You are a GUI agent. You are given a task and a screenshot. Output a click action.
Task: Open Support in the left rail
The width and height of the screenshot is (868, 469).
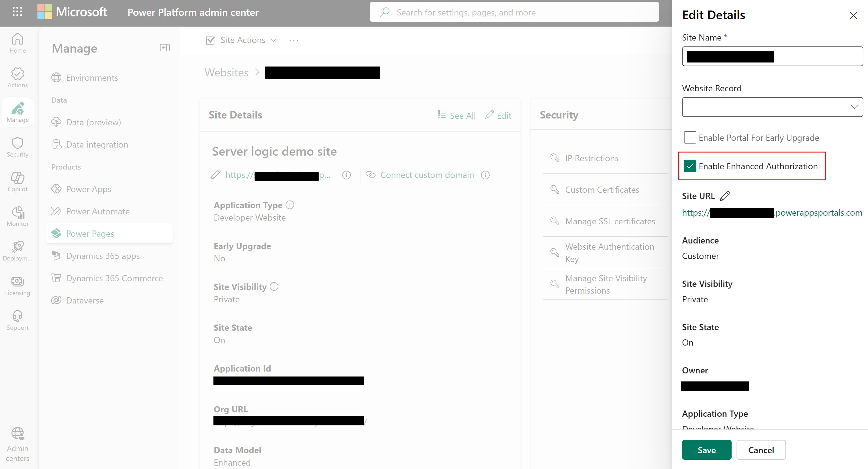pyautogui.click(x=18, y=321)
